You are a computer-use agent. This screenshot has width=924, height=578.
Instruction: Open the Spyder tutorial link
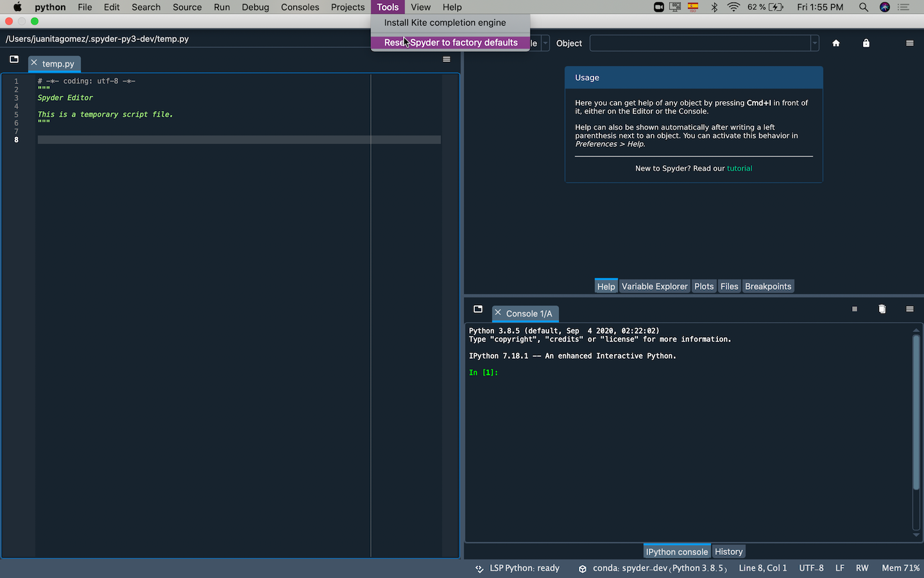(x=739, y=168)
